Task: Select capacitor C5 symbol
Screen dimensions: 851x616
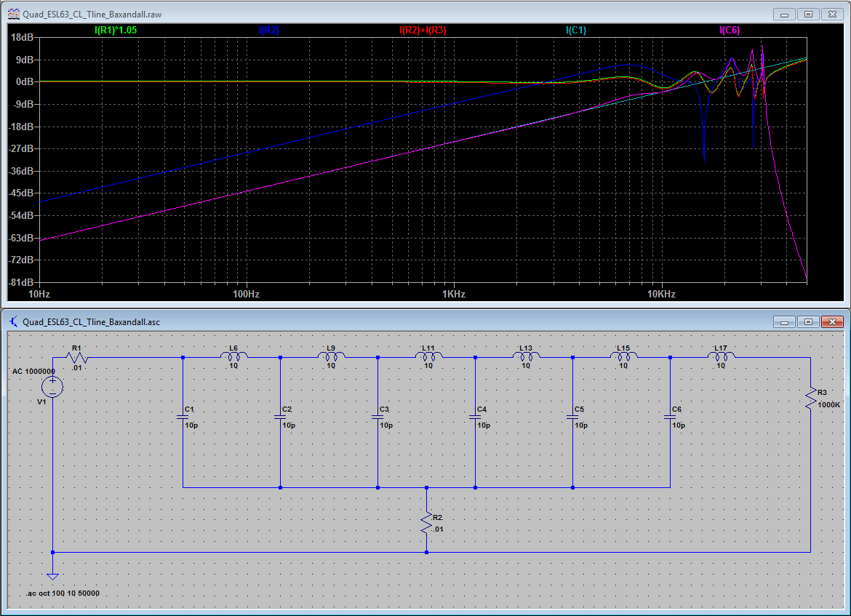Action: pyautogui.click(x=572, y=417)
